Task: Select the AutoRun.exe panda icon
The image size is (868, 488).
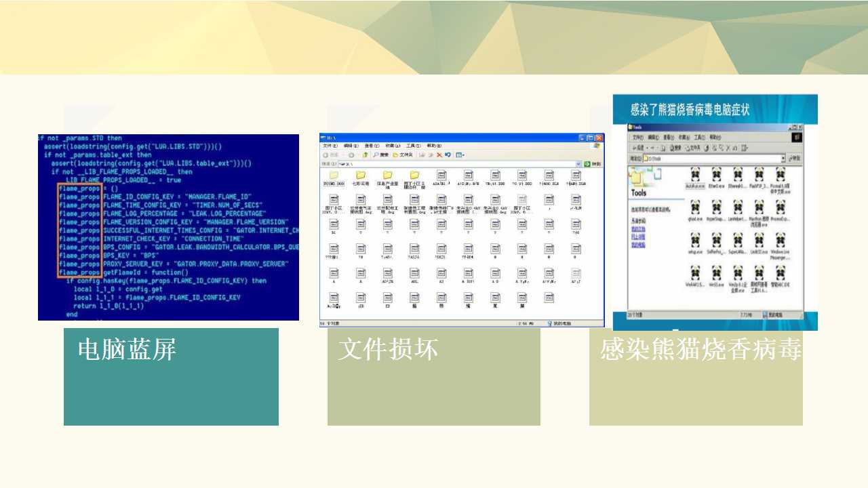Action: 695,178
